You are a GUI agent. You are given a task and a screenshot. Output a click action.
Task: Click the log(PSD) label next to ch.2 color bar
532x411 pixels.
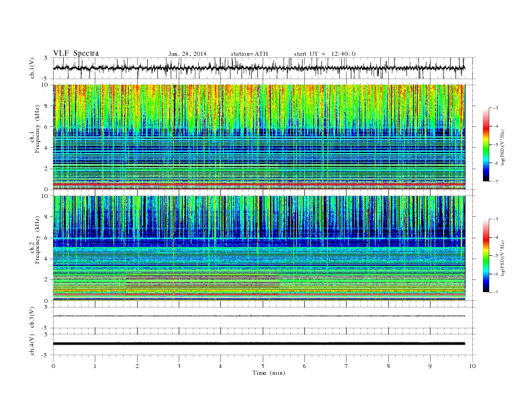[503, 258]
